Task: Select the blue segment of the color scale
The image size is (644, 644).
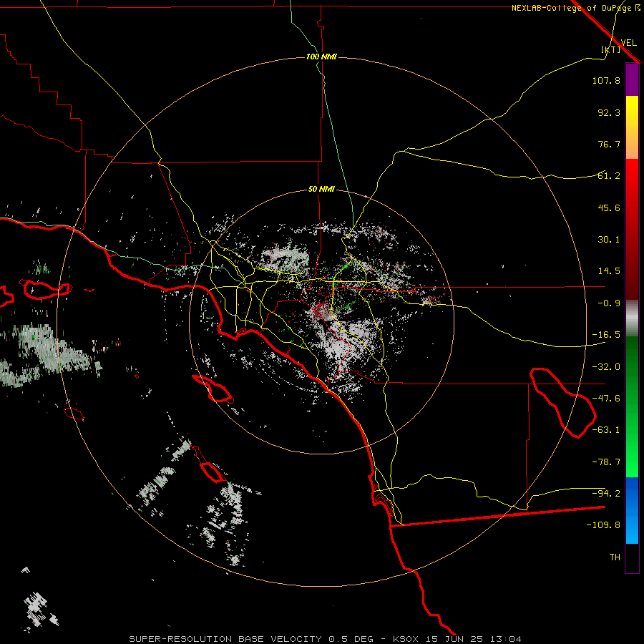Action: coord(632,510)
